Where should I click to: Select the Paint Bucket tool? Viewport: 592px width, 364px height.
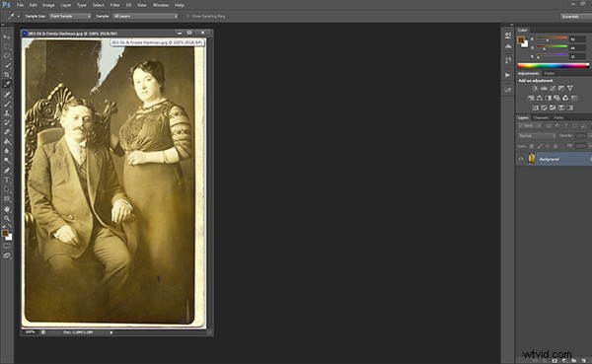[7, 142]
